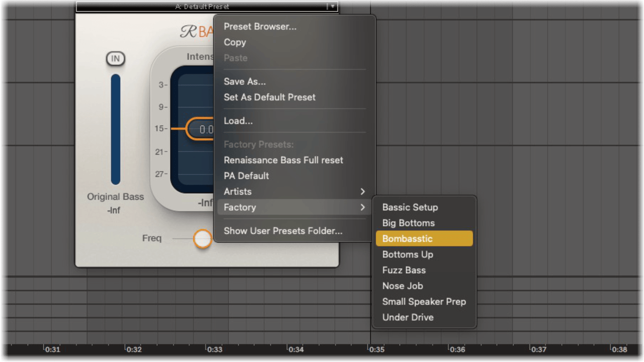Click the 0:34 mark on the timeline ruler

[x=296, y=350]
